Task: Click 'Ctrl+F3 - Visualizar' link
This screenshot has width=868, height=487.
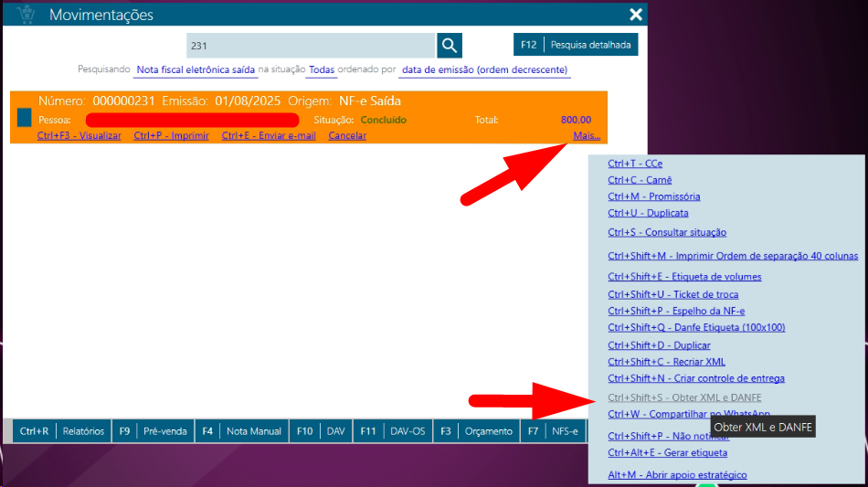Action: click(x=79, y=136)
